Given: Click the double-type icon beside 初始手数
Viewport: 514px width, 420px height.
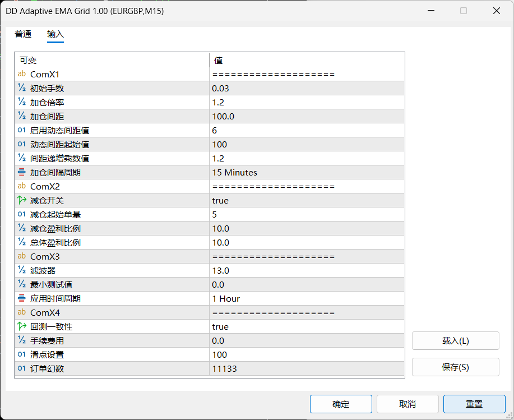Looking at the screenshot, I should pyautogui.click(x=22, y=88).
